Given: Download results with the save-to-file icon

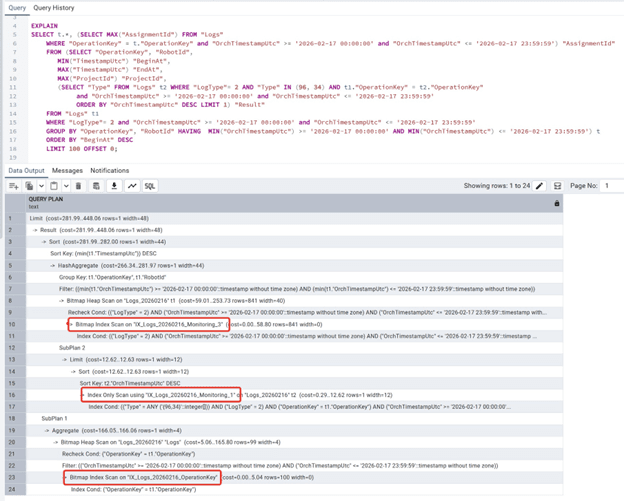Looking at the screenshot, I should pyautogui.click(x=114, y=186).
